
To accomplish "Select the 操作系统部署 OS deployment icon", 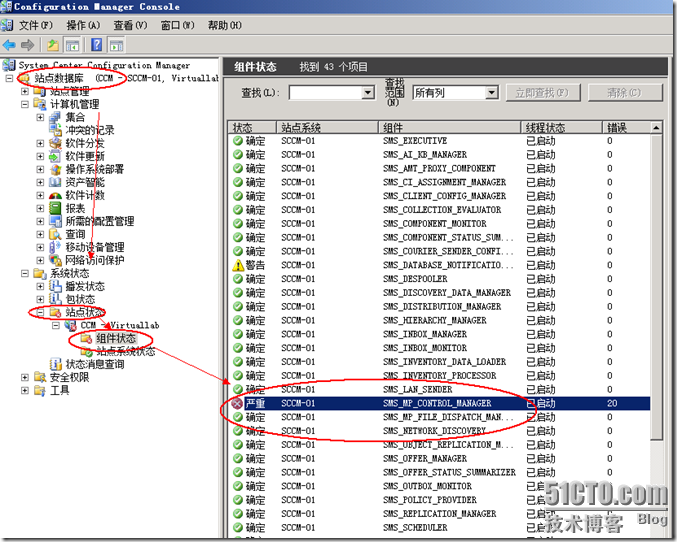I will click(55, 169).
